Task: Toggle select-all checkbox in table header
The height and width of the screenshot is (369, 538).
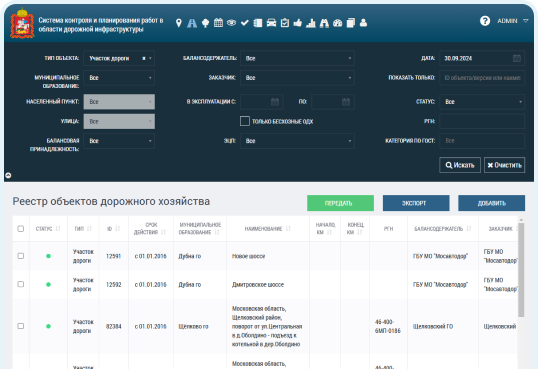Action: coord(21,229)
